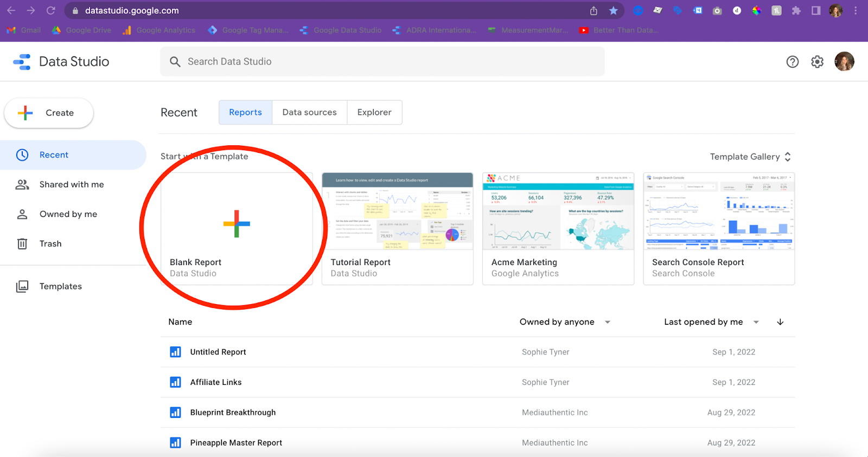Open the Gmail bookmark
868x457 pixels.
[x=24, y=30]
